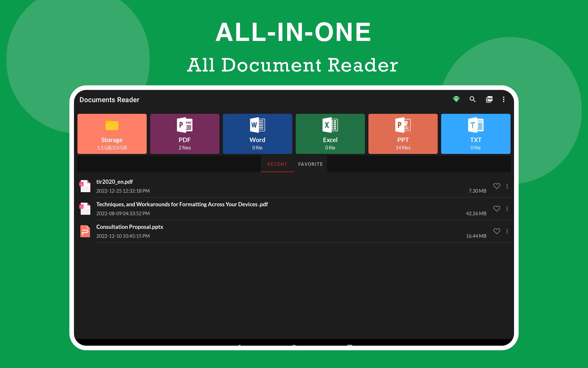Click the date 2022-08-09 04:33:52 PM
Viewport: 588px width, 368px height.
tap(123, 213)
